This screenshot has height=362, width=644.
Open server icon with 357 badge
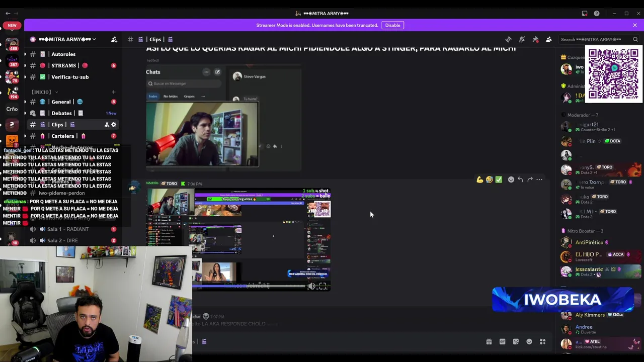(x=12, y=61)
